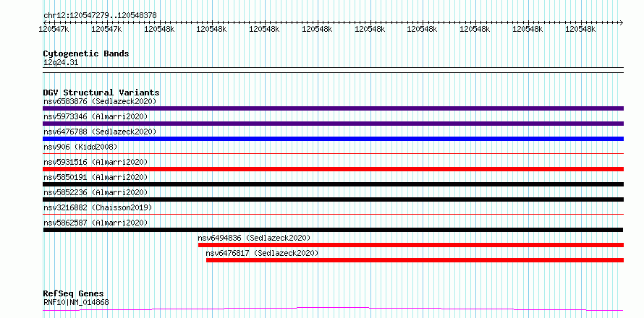Select the blue bar under nsv6476788
Viewport: 644px width, 318px height.
coord(333,139)
